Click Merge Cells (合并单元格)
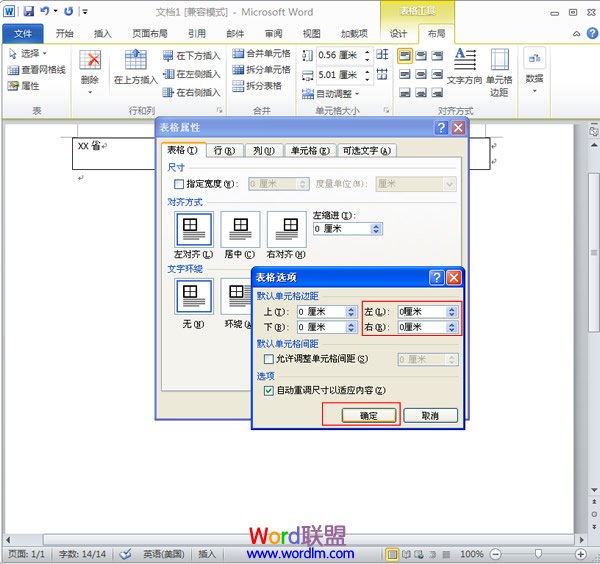 261,54
